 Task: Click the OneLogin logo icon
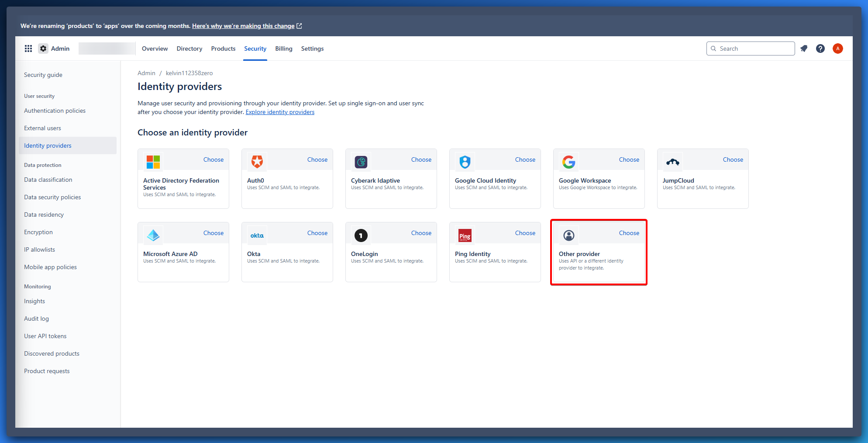361,235
